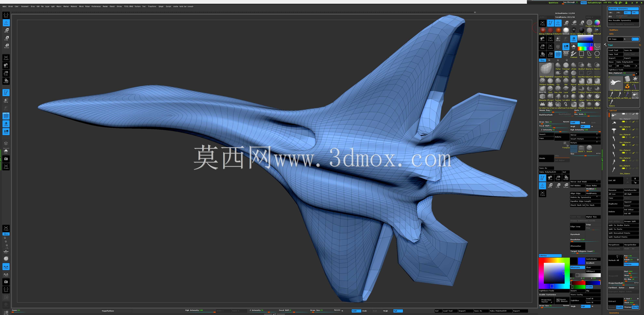Click the Floor grid icon
The image size is (644, 315).
click(x=6, y=251)
